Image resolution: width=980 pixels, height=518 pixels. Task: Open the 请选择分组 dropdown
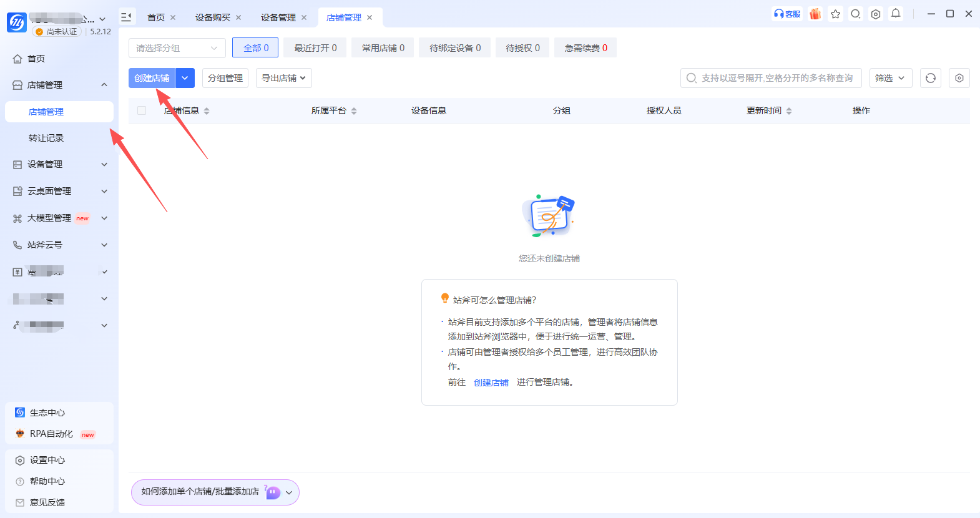(x=177, y=48)
